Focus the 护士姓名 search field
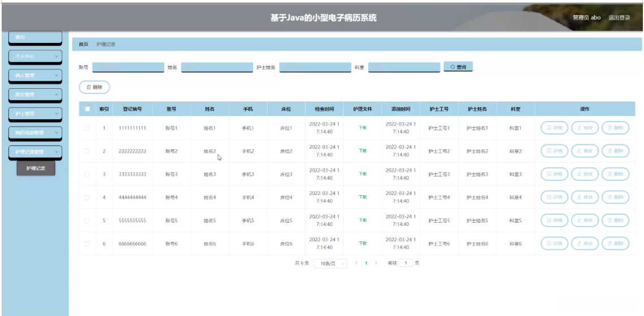Viewport: 644px width, 316px height. tap(315, 67)
